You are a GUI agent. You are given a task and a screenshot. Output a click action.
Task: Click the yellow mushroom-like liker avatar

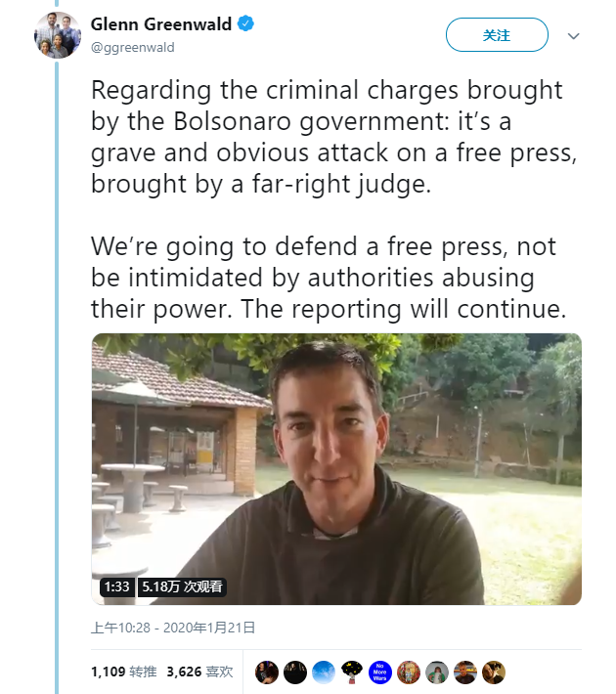(352, 672)
